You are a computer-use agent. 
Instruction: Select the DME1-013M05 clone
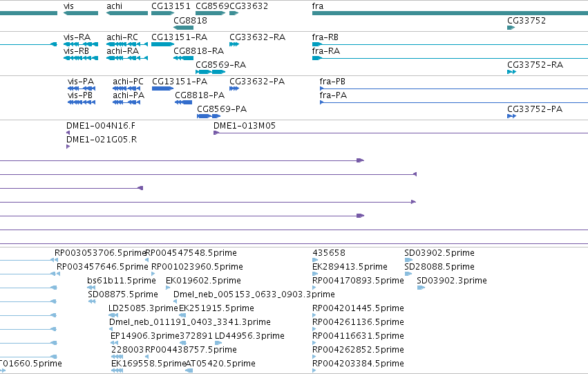pyautogui.click(x=401, y=133)
